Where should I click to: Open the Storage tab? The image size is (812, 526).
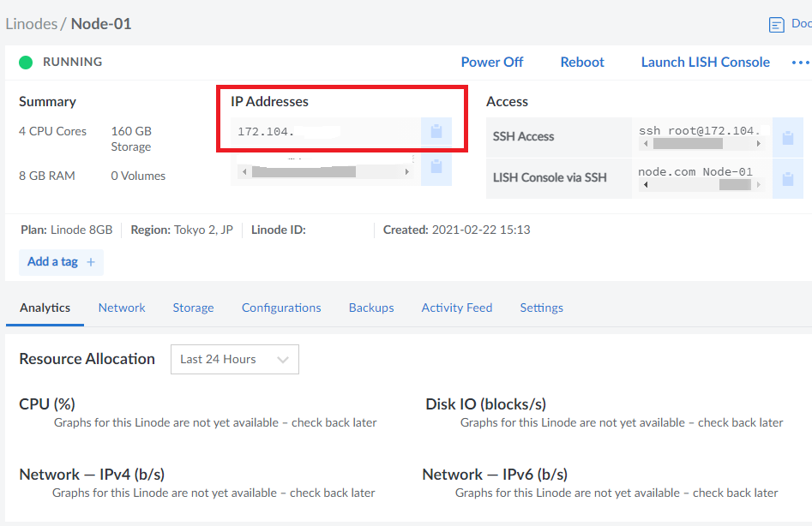[193, 308]
